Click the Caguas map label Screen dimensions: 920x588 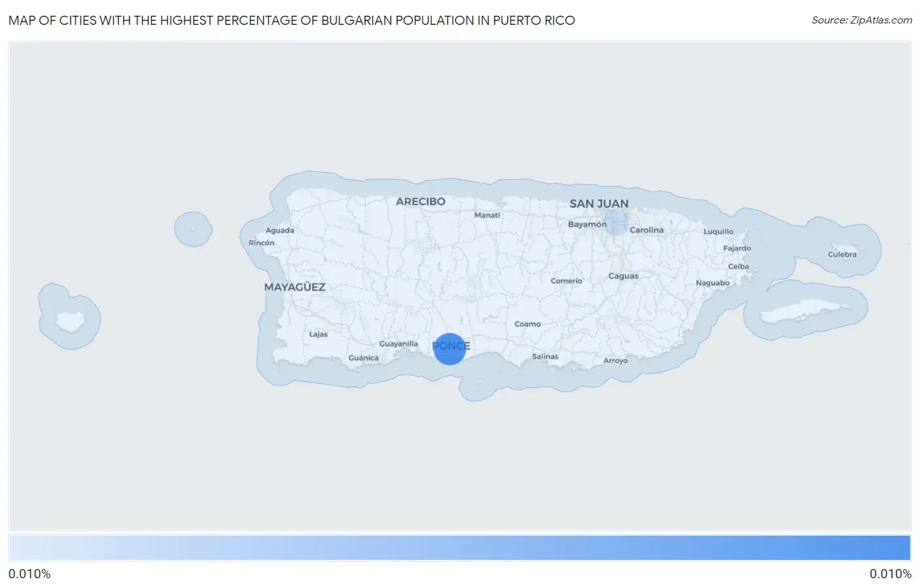click(x=623, y=276)
